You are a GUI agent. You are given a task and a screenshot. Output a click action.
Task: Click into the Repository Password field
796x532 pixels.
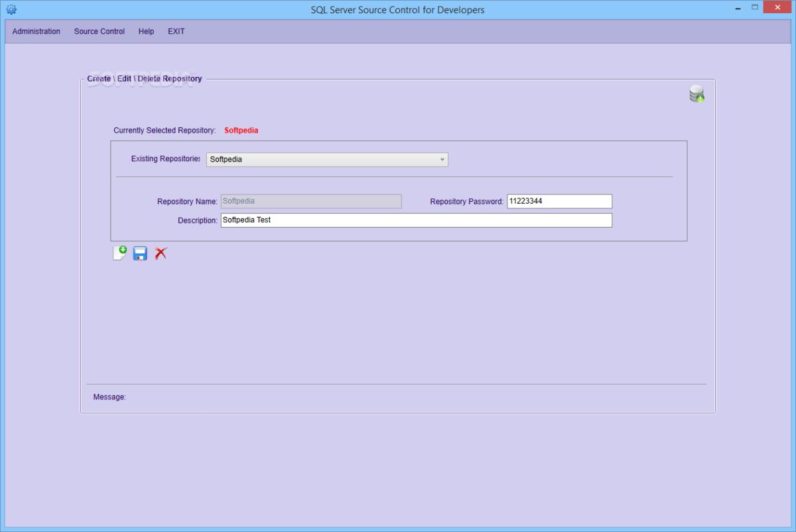[x=559, y=201]
